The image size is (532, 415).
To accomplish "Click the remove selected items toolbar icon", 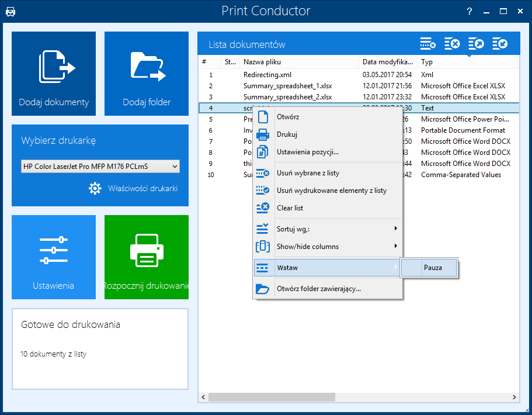I will click(427, 44).
